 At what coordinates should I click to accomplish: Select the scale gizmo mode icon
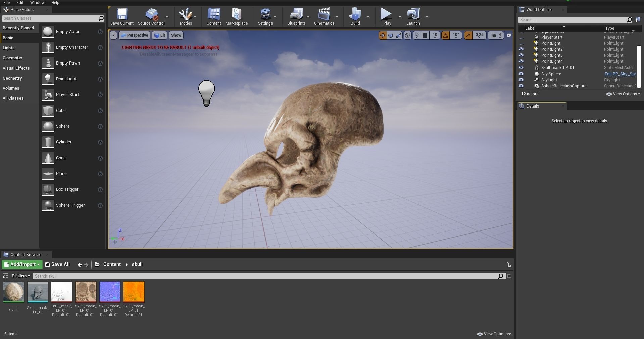click(399, 35)
